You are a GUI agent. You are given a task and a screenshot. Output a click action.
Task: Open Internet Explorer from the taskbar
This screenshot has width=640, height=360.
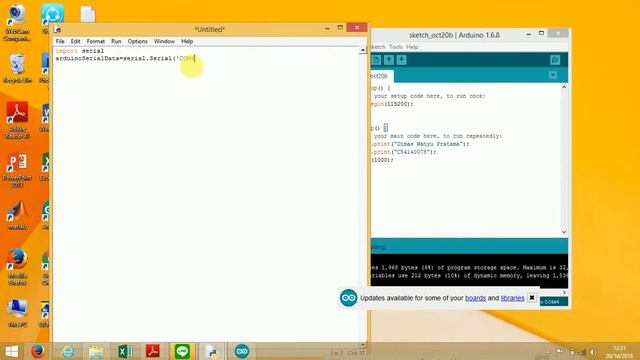68,351
